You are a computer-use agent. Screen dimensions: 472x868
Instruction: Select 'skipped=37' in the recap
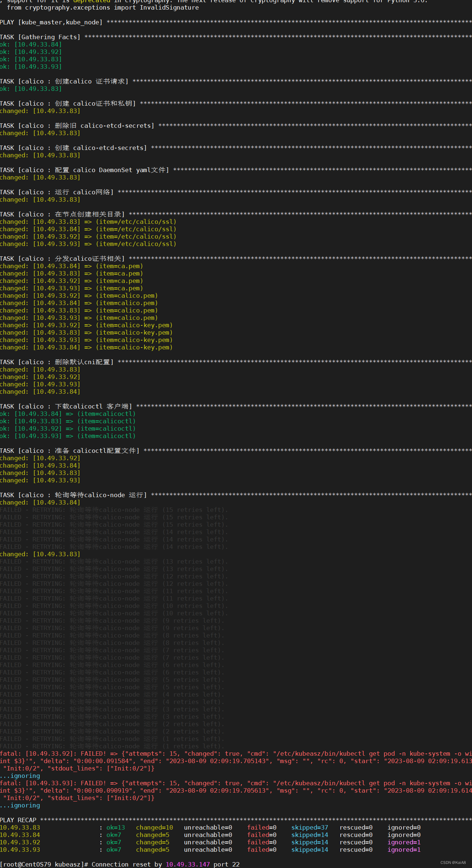point(310,827)
